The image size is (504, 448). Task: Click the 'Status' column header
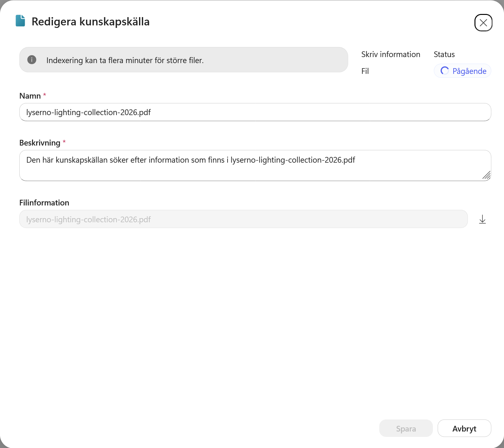click(444, 54)
